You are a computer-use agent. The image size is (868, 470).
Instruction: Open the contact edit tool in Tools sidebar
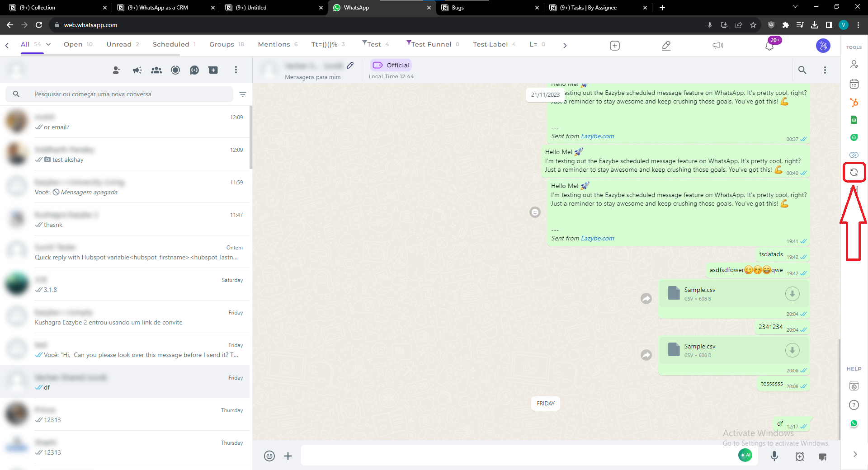click(854, 65)
